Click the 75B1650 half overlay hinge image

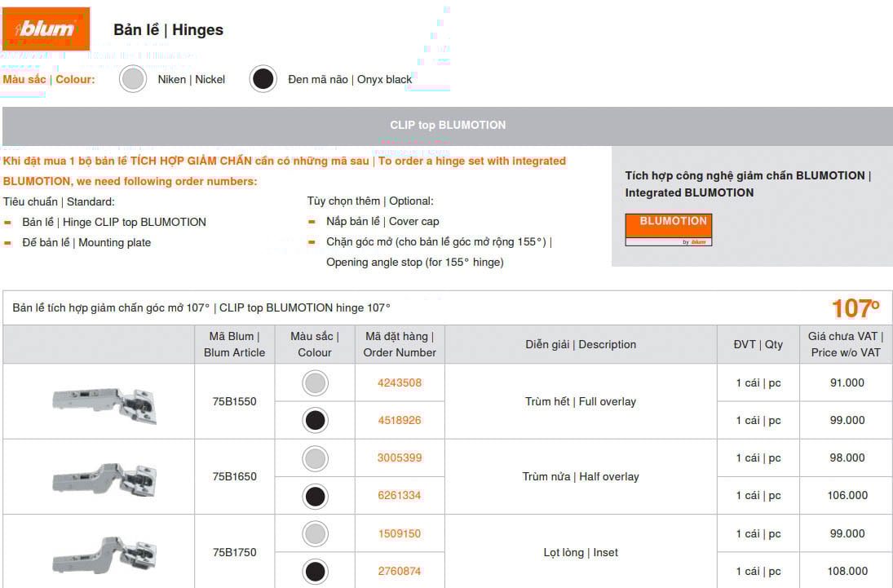(x=104, y=480)
